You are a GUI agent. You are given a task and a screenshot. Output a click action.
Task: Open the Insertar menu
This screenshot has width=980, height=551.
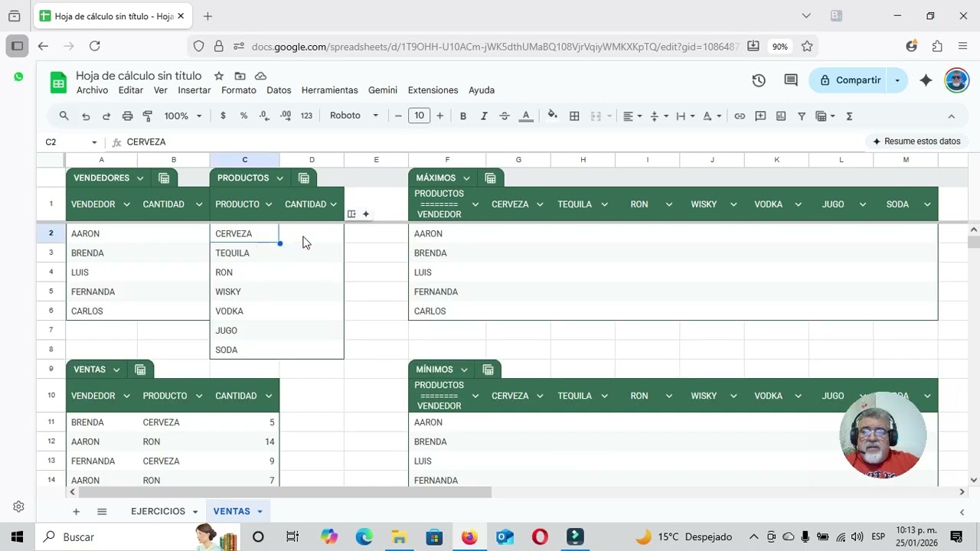pyautogui.click(x=194, y=90)
